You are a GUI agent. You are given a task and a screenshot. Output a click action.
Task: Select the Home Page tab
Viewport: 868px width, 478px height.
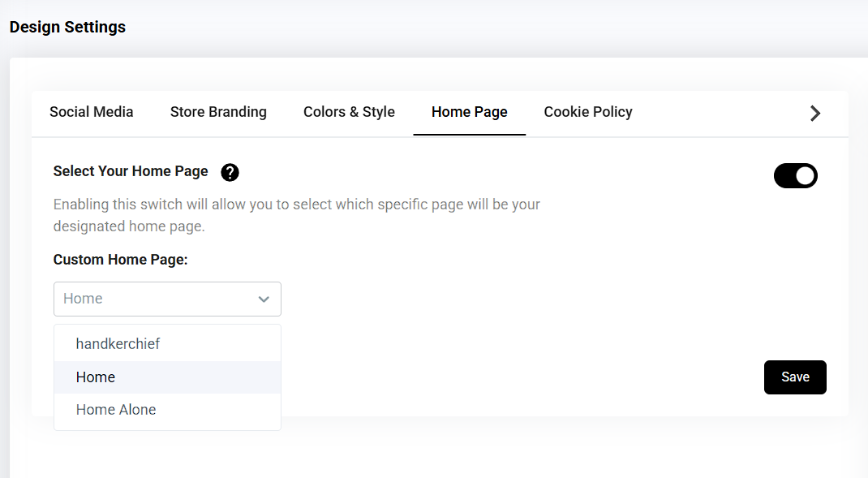pyautogui.click(x=469, y=112)
